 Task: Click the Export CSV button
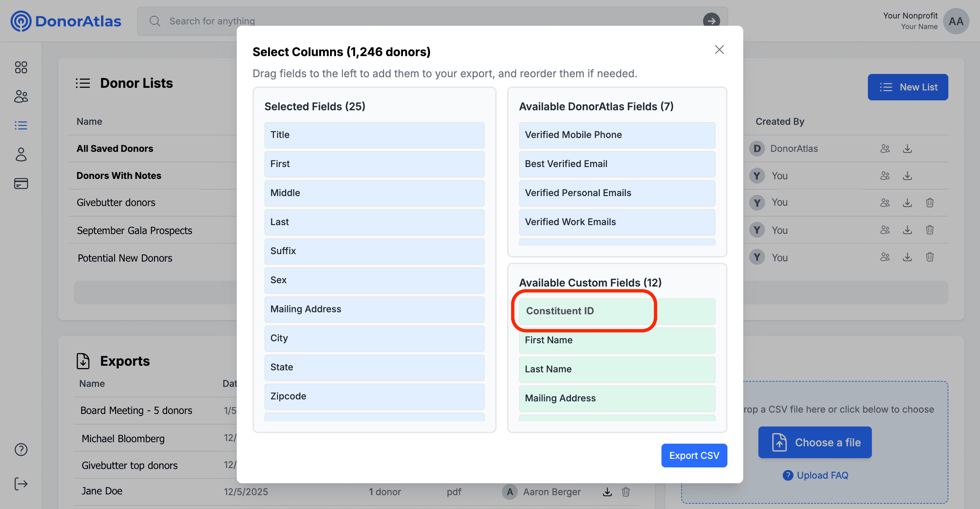[694, 455]
